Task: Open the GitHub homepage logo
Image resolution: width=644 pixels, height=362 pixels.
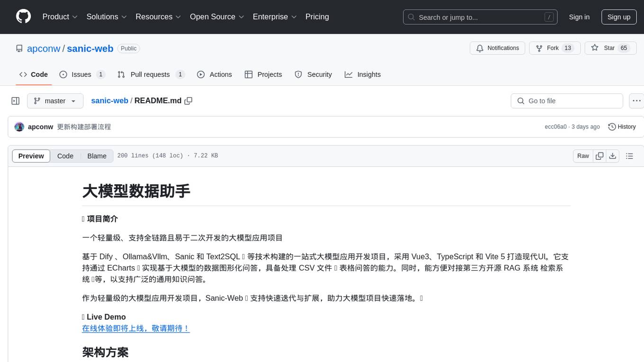Action: [x=23, y=17]
